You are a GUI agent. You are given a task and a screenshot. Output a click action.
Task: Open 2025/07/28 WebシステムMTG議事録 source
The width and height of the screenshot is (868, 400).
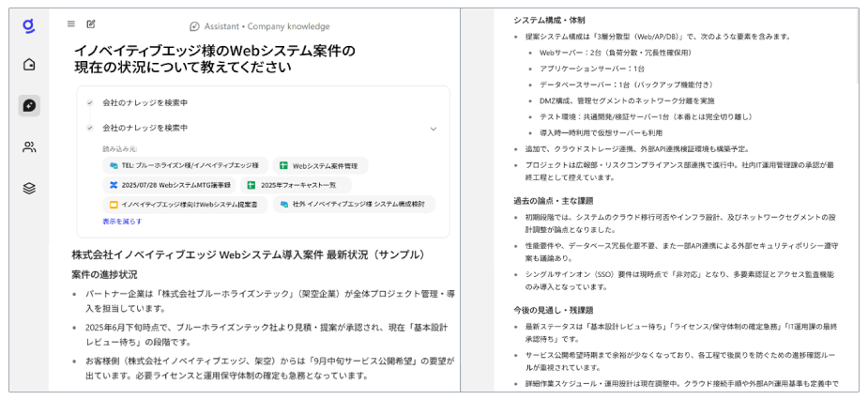[x=170, y=185]
